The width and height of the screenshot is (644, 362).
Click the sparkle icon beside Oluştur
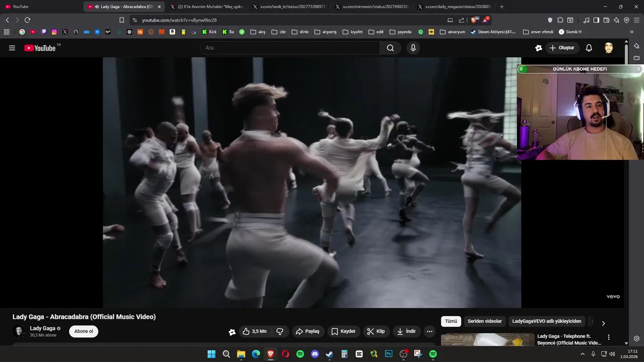pyautogui.click(x=539, y=48)
